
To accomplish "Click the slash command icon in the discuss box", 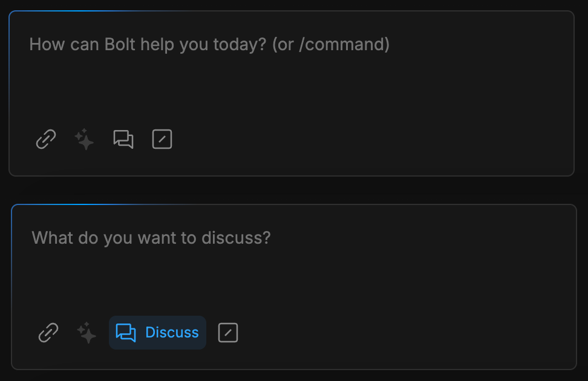I will pos(228,333).
